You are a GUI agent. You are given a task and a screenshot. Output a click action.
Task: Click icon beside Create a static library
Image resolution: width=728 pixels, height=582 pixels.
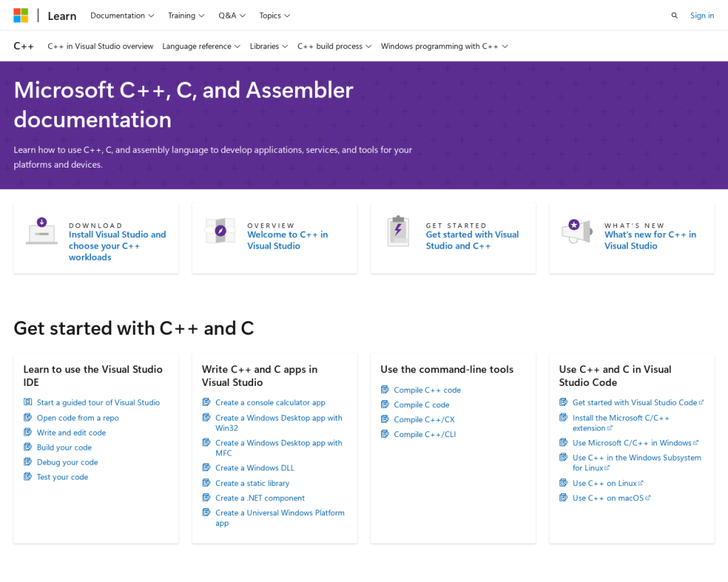pyautogui.click(x=206, y=483)
